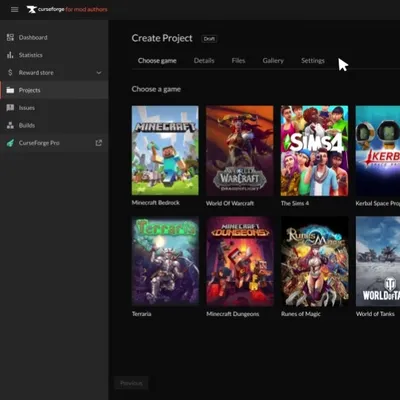Click the CurseForge anvil logo
Viewport: 400px width, 400px height.
click(32, 9)
